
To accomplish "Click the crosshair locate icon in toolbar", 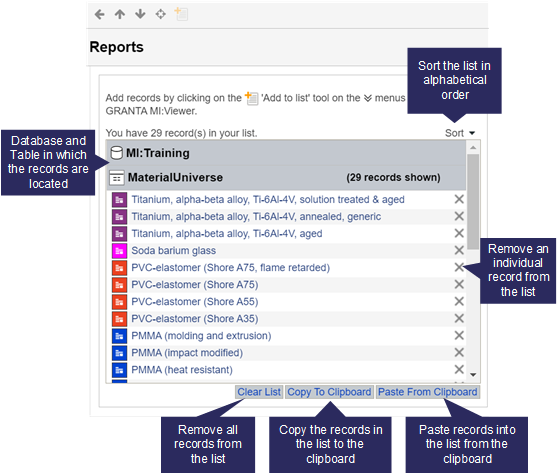I will click(x=160, y=14).
